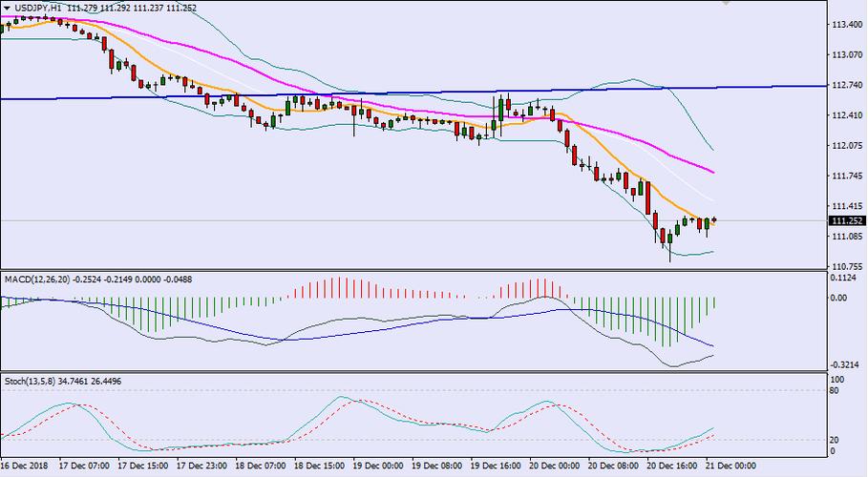Click the MACD(12,26,20) indicator label
The width and height of the screenshot is (868, 477).
(x=38, y=279)
